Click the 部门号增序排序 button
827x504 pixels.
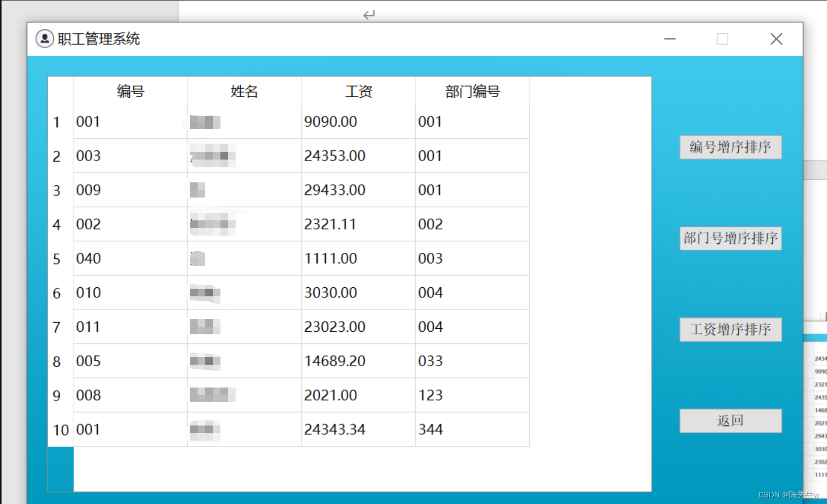[730, 239]
